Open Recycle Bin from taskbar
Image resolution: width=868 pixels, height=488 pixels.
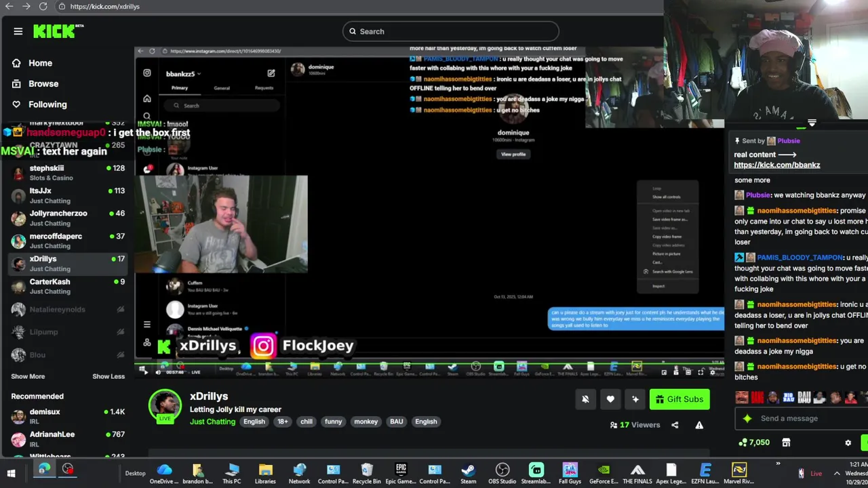tap(367, 473)
